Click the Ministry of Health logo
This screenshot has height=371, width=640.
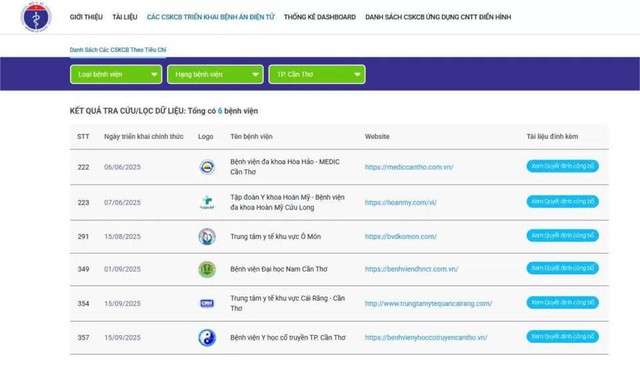tap(36, 16)
